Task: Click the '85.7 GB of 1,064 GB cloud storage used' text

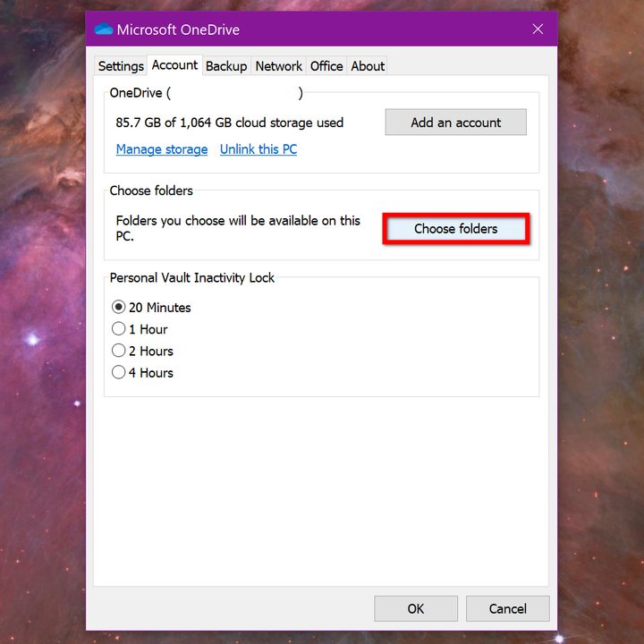Action: [x=230, y=123]
